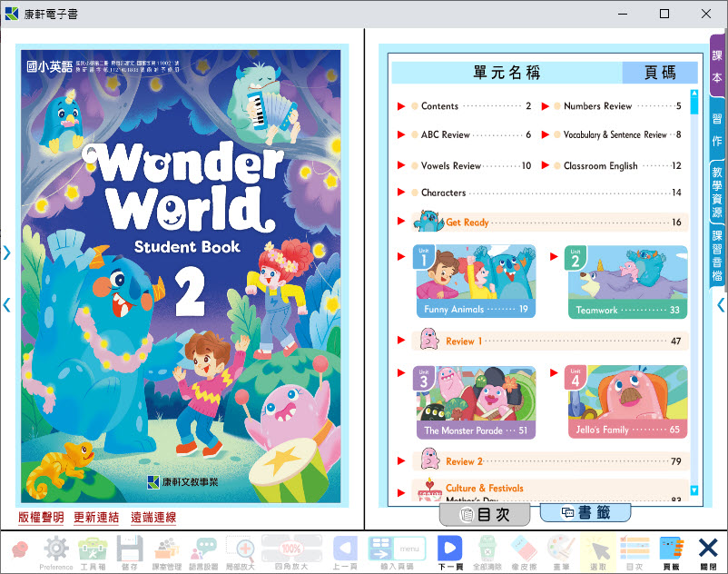This screenshot has height=574, width=728.
Task: Click red arrow beside Contents
Action: click(401, 106)
